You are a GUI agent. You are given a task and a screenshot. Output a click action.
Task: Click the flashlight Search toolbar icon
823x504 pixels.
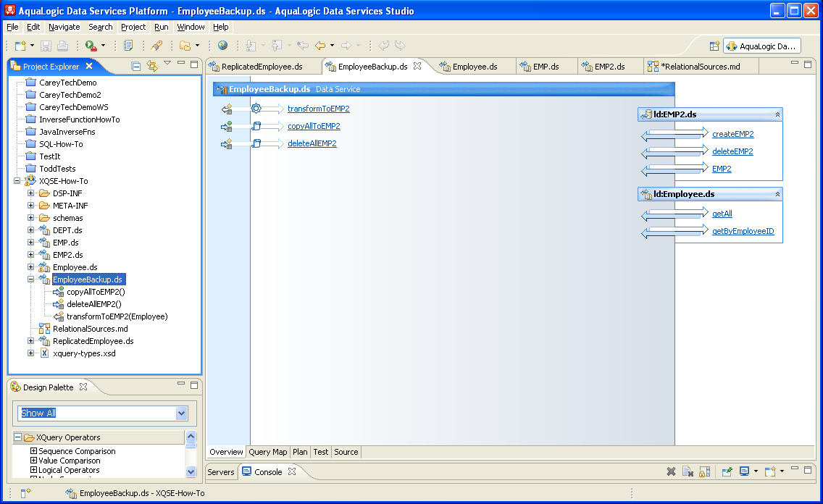tap(156, 46)
